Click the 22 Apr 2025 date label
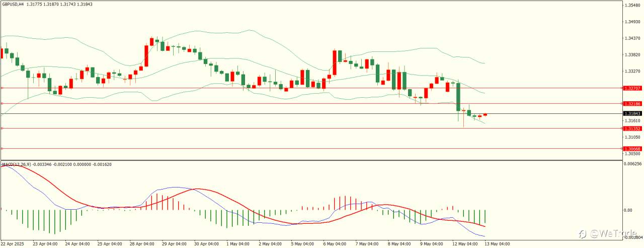Image resolution: width=644 pixels, height=248 pixels. tap(13, 243)
